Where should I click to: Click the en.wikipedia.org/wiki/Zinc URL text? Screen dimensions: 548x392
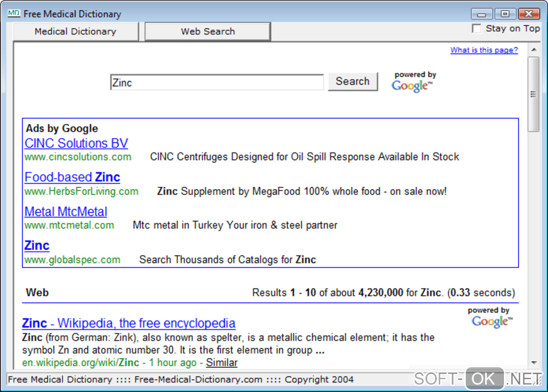(x=81, y=362)
